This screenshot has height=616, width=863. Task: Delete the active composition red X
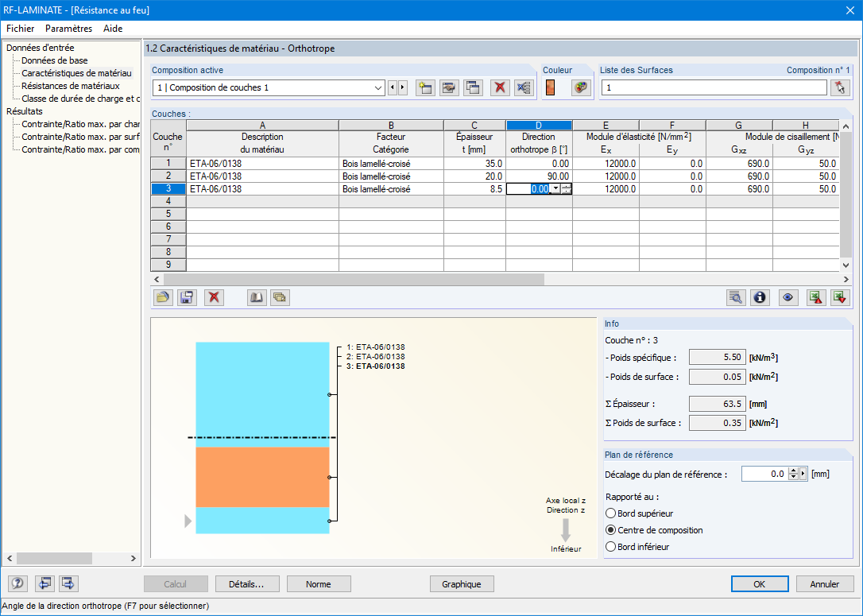[500, 87]
